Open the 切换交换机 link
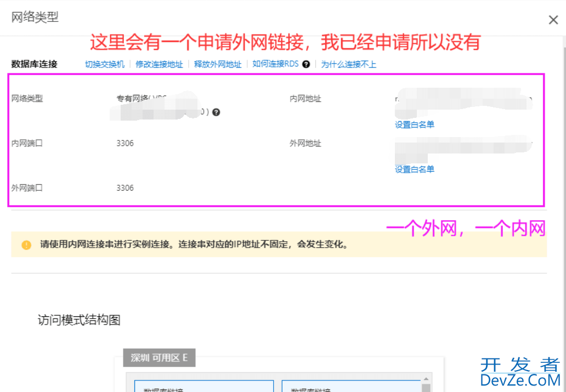This screenshot has width=566, height=392. tap(105, 64)
